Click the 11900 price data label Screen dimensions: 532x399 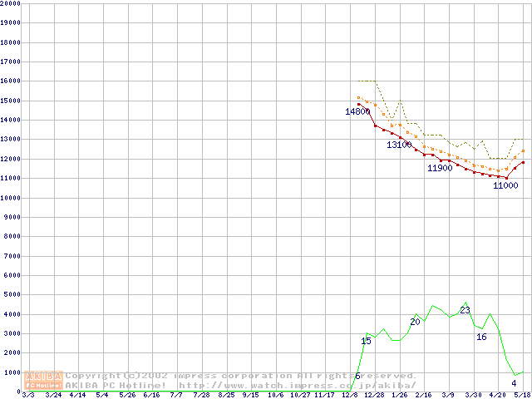click(440, 169)
